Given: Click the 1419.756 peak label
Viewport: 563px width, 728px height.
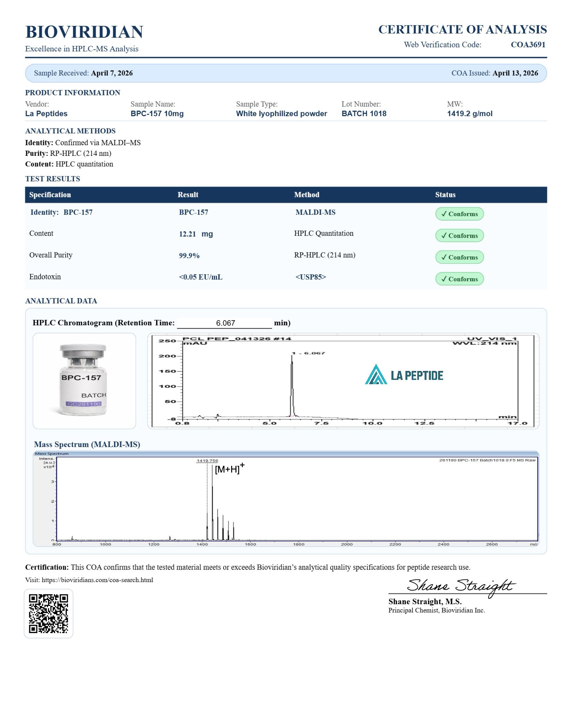Looking at the screenshot, I should [x=207, y=461].
